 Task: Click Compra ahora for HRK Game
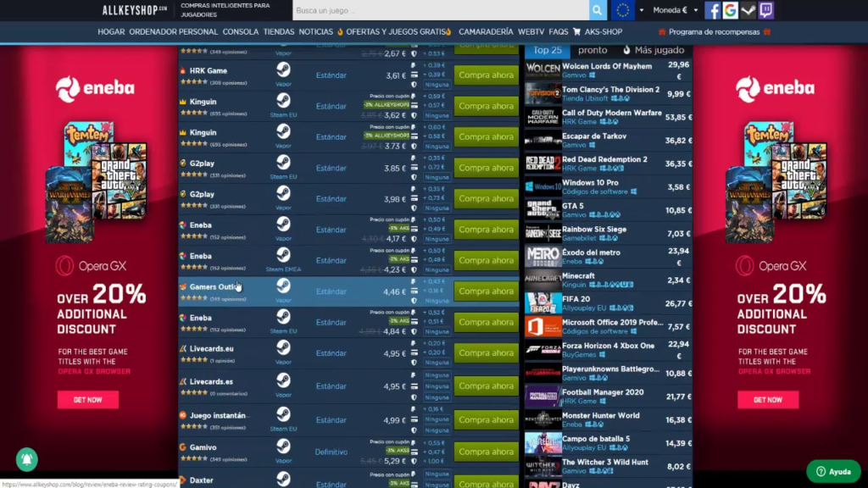486,75
